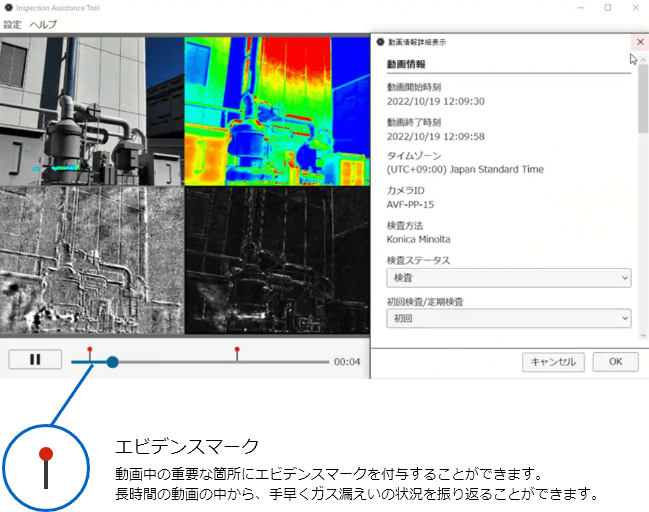Click the blue playback position handle
The height and width of the screenshot is (512, 649).
coord(112,362)
